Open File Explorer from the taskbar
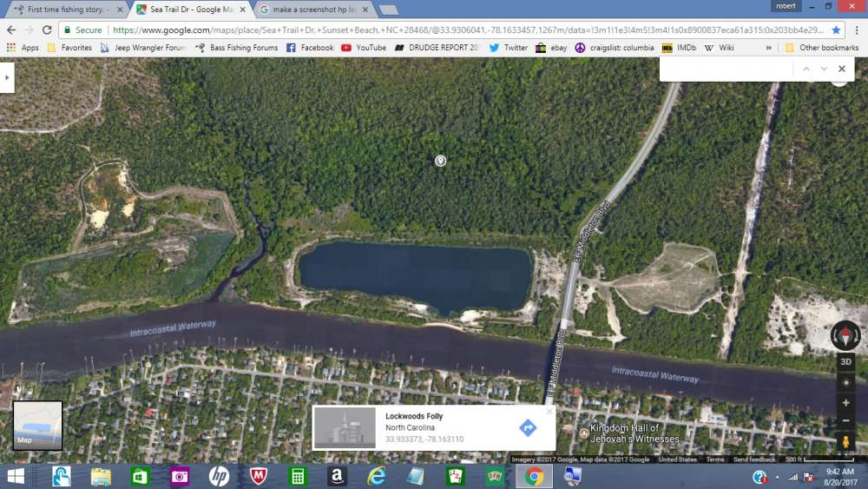 pyautogui.click(x=101, y=476)
